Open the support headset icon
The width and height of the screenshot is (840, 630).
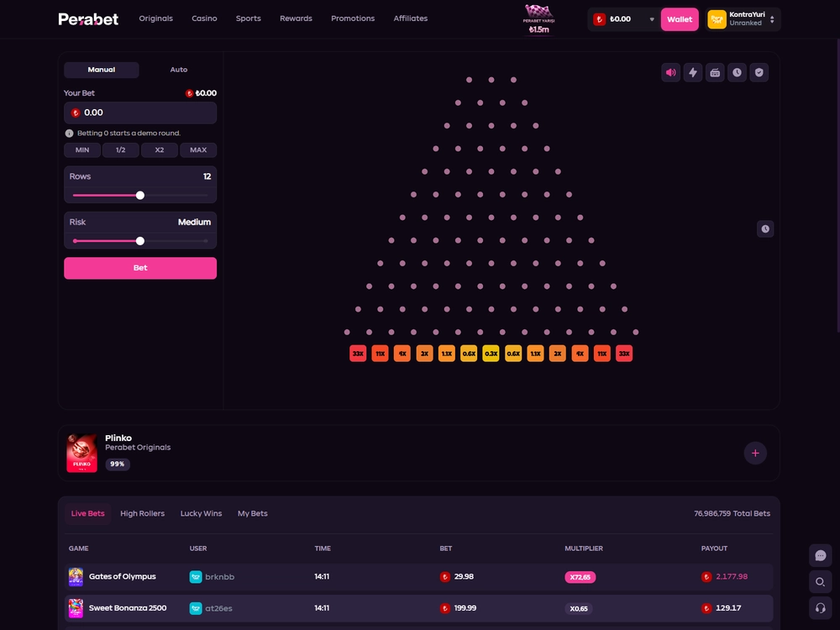tap(820, 608)
